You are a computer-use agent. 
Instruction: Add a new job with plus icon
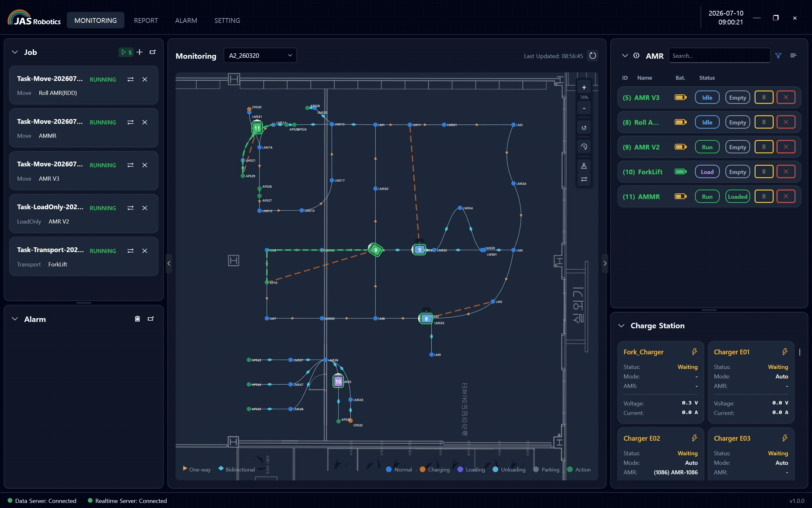click(140, 52)
